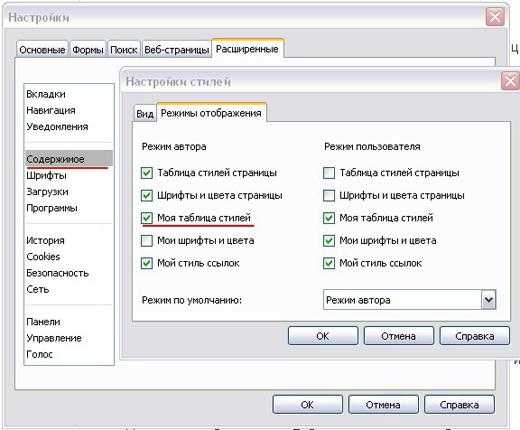Toggle author mode Моя таблица стилей
The height and width of the screenshot is (430, 520).
coord(147,218)
